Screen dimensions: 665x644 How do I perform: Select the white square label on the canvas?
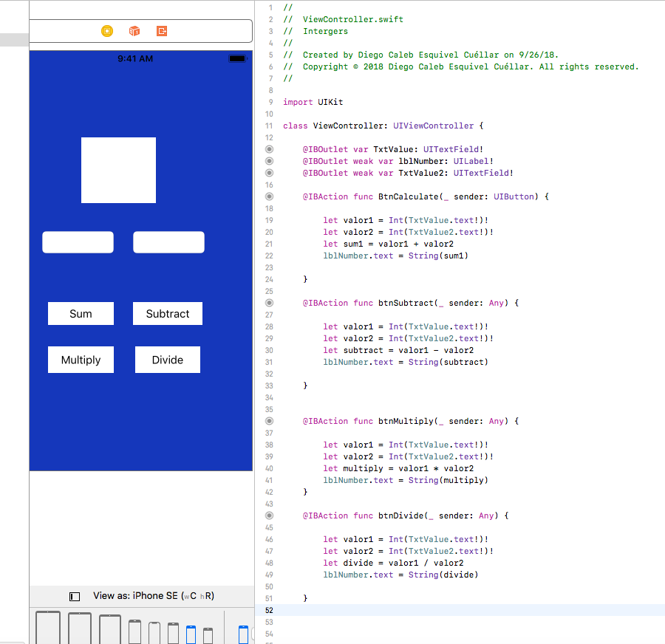coord(118,170)
